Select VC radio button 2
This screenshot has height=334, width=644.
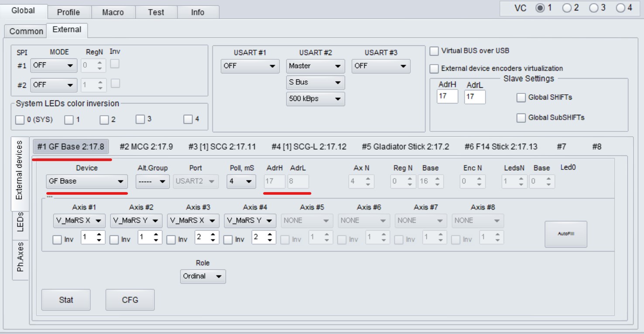pyautogui.click(x=567, y=8)
